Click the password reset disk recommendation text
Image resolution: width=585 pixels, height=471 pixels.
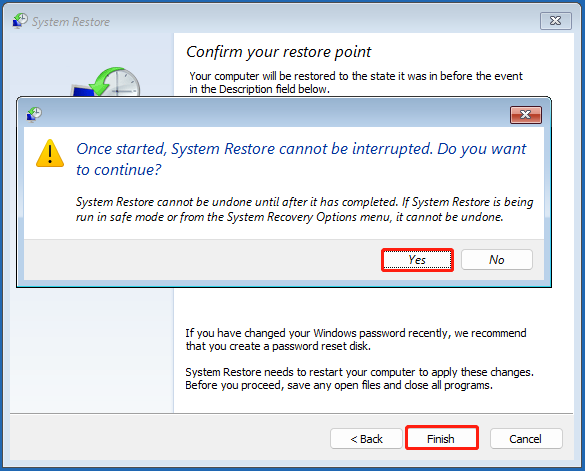click(356, 339)
